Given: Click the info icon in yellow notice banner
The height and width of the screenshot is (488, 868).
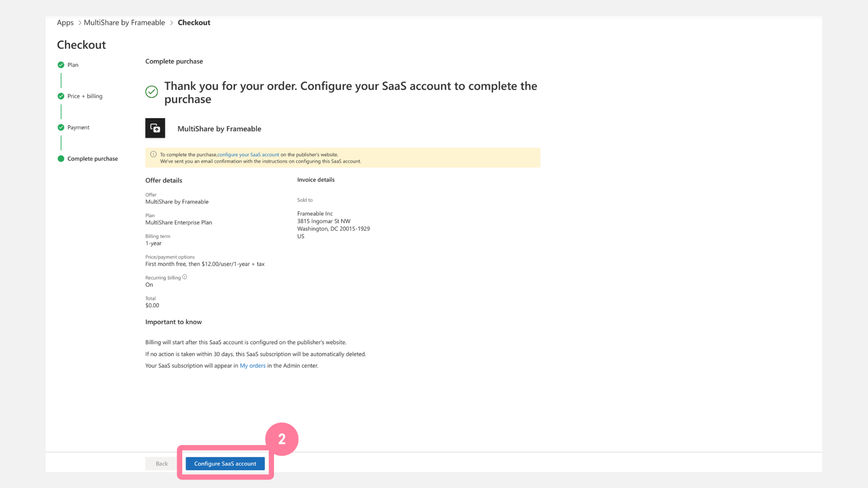Looking at the screenshot, I should tap(153, 155).
